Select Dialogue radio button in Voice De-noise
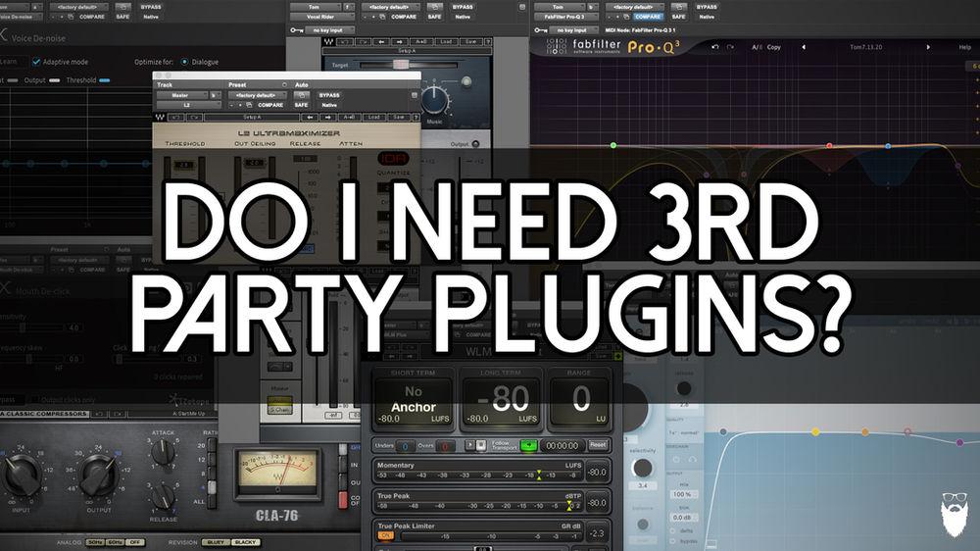 [x=184, y=62]
